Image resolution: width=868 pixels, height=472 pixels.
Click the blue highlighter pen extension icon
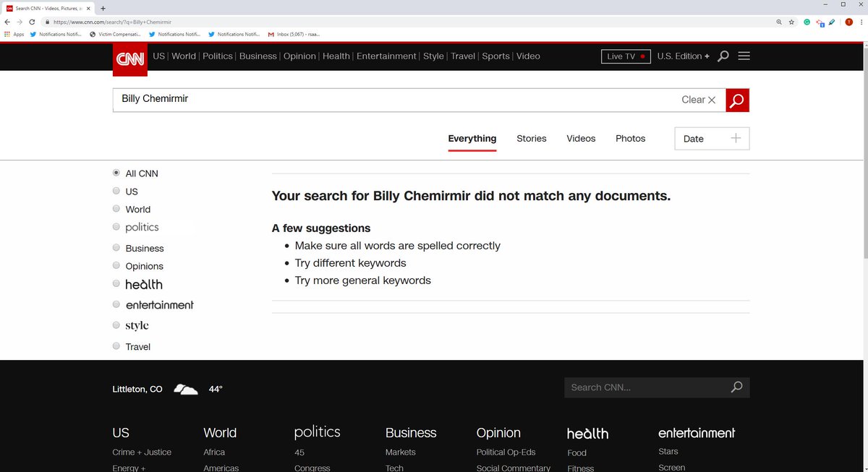[832, 22]
